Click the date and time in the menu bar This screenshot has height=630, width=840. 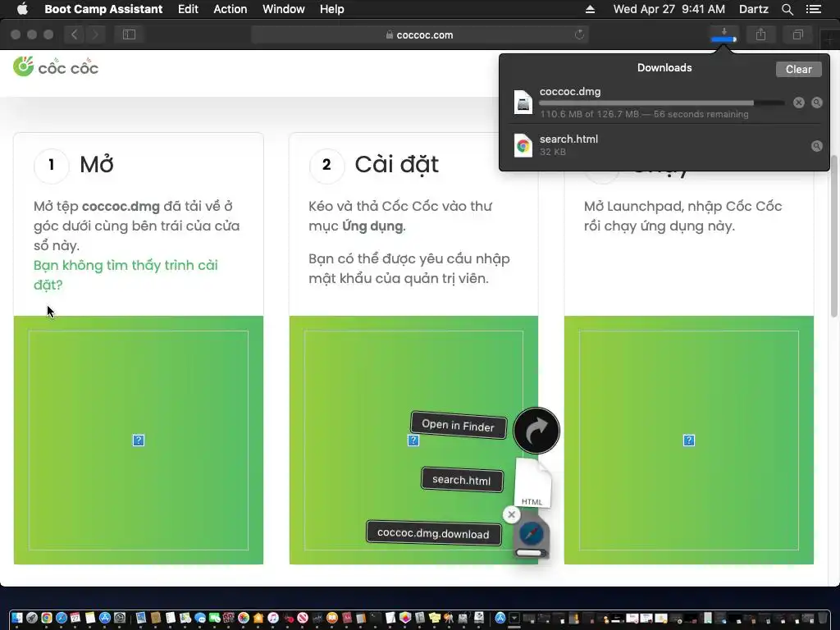click(669, 9)
